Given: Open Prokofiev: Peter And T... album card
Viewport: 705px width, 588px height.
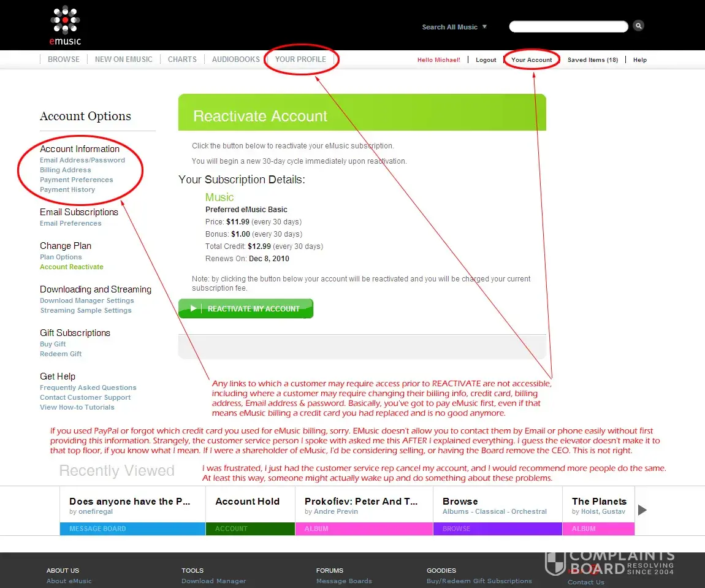Looking at the screenshot, I should (x=364, y=510).
